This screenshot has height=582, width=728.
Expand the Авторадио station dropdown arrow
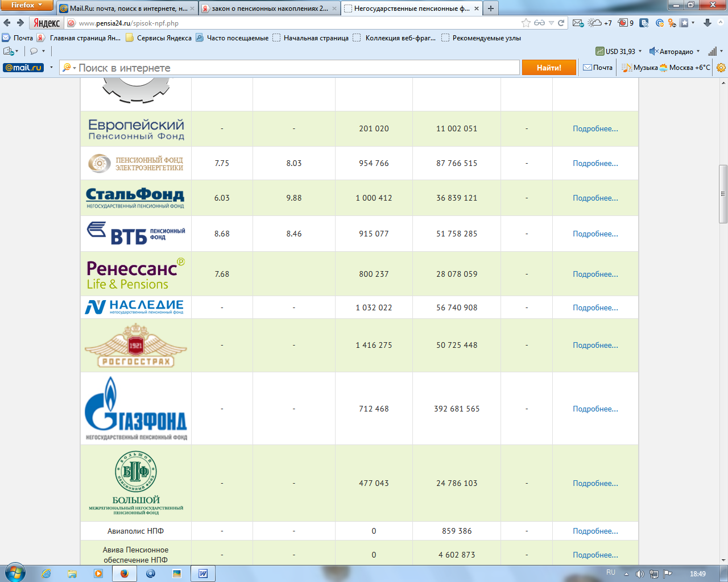[x=698, y=51]
